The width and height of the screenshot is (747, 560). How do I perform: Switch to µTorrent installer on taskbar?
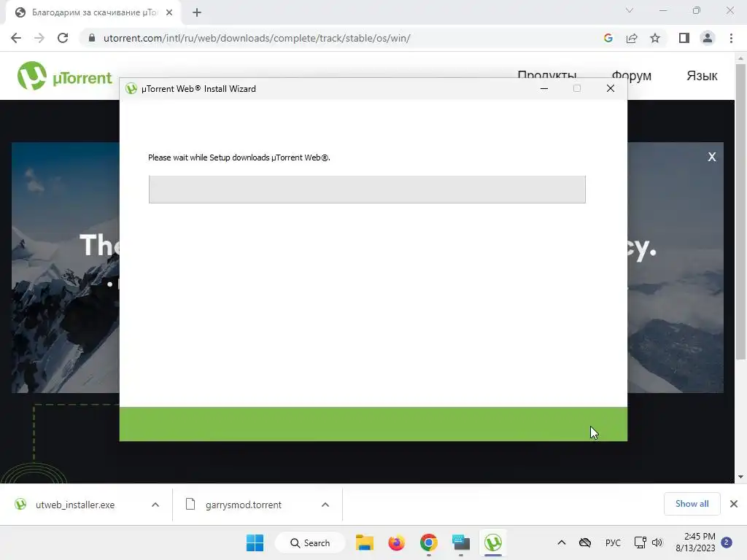493,542
